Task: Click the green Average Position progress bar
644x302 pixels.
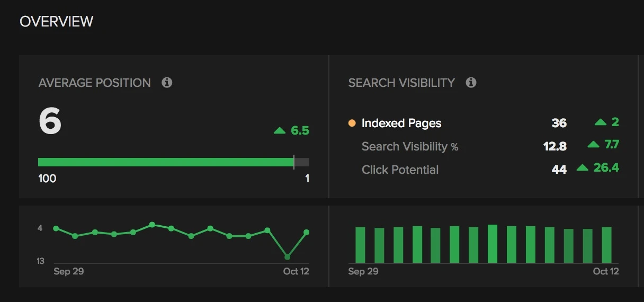Action: click(x=166, y=162)
